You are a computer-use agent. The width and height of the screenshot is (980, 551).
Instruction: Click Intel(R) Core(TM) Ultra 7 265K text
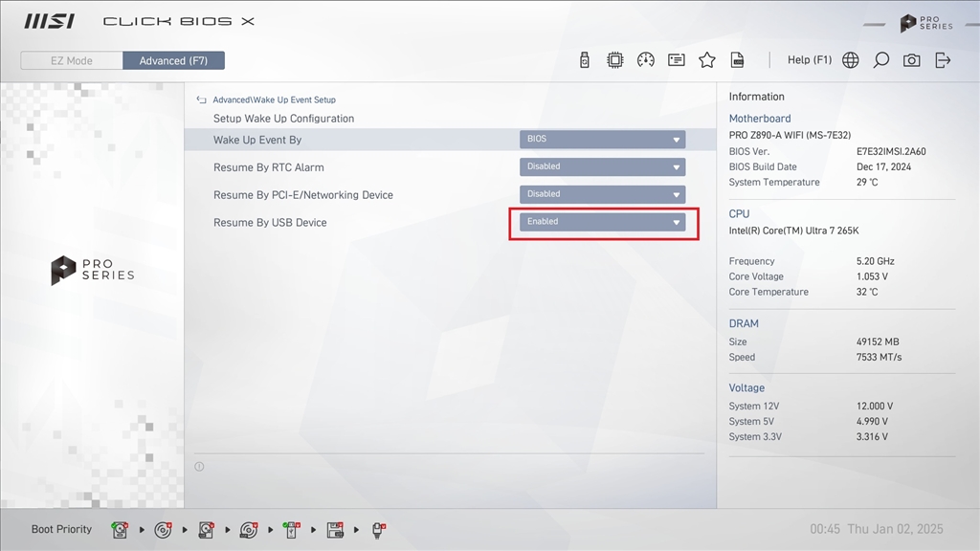coord(793,231)
